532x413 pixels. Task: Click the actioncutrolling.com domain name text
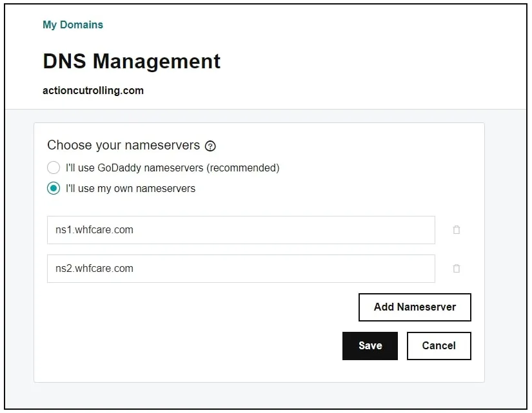[x=93, y=91]
